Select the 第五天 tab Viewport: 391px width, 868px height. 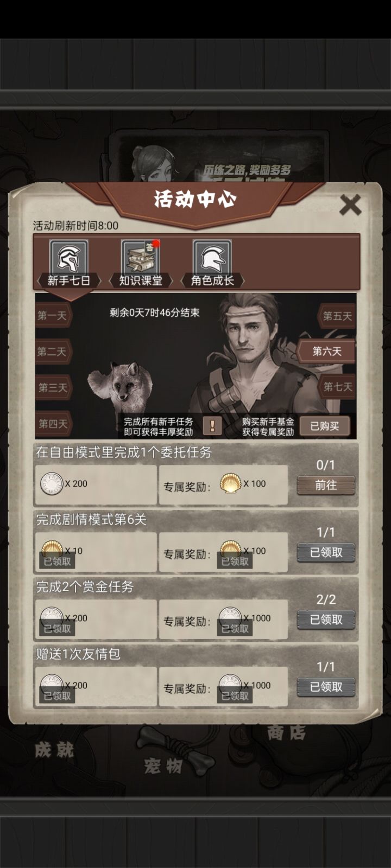click(337, 316)
